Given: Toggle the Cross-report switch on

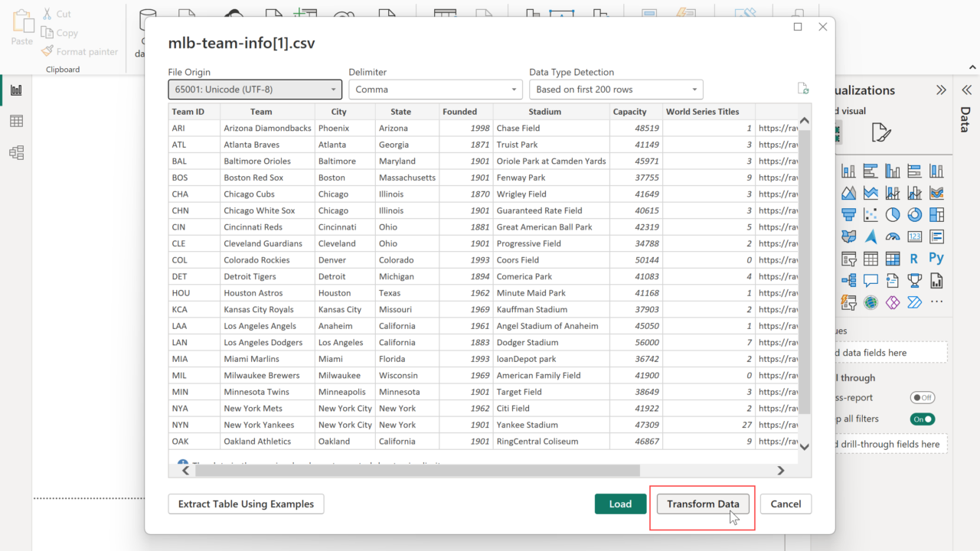Looking at the screenshot, I should tap(922, 398).
